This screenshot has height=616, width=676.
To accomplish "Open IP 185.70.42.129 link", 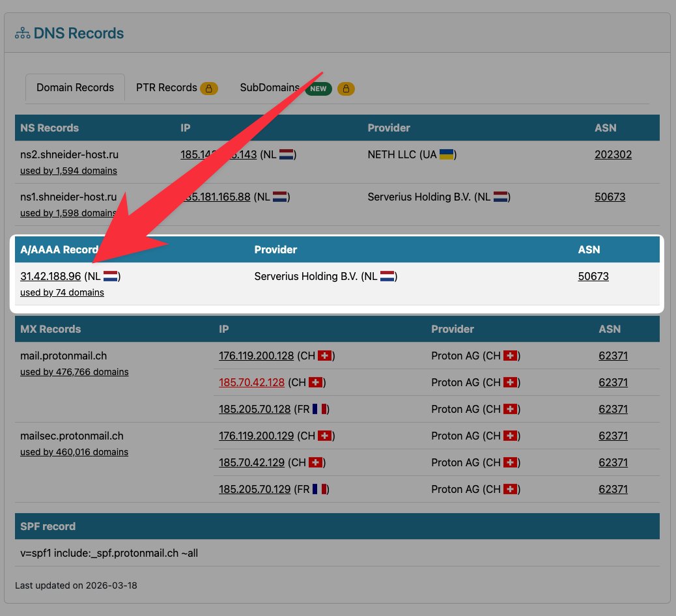I will (252, 462).
